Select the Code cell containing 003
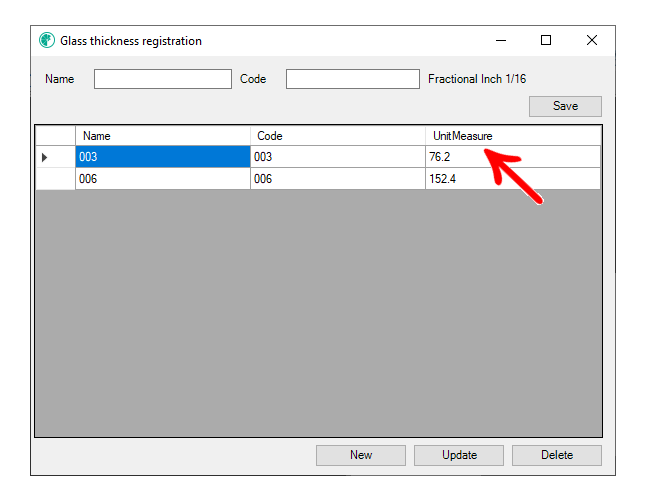 tap(338, 157)
